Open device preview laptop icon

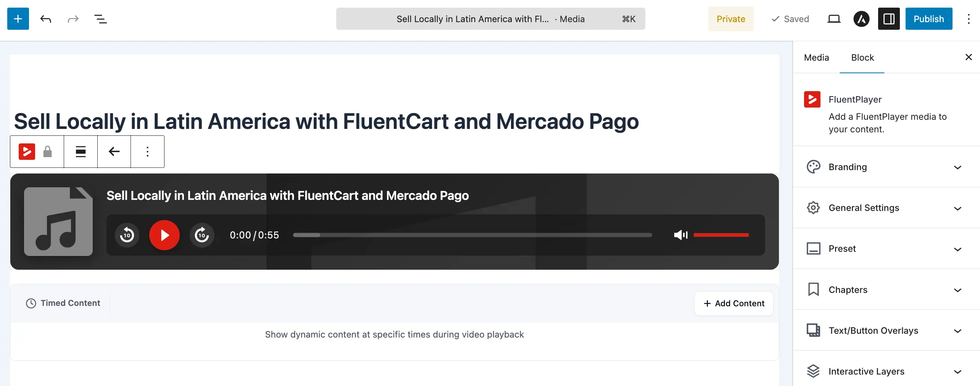834,19
